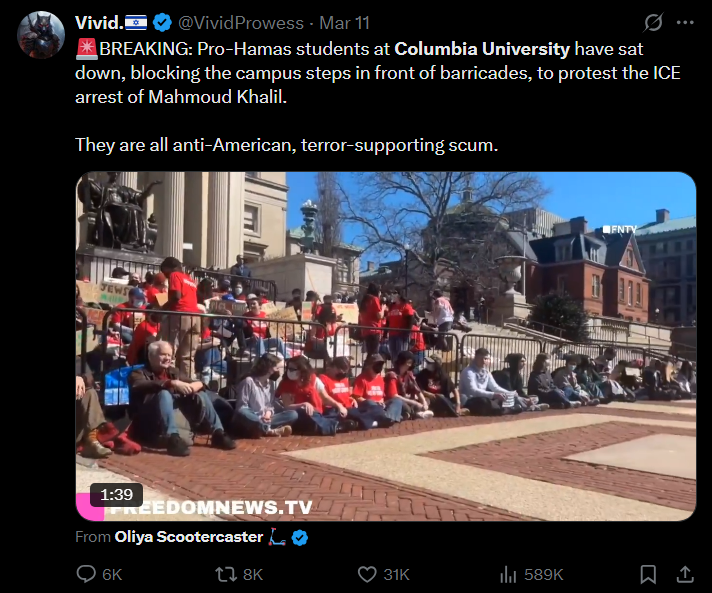View post analytics bar chart icon

click(x=508, y=574)
